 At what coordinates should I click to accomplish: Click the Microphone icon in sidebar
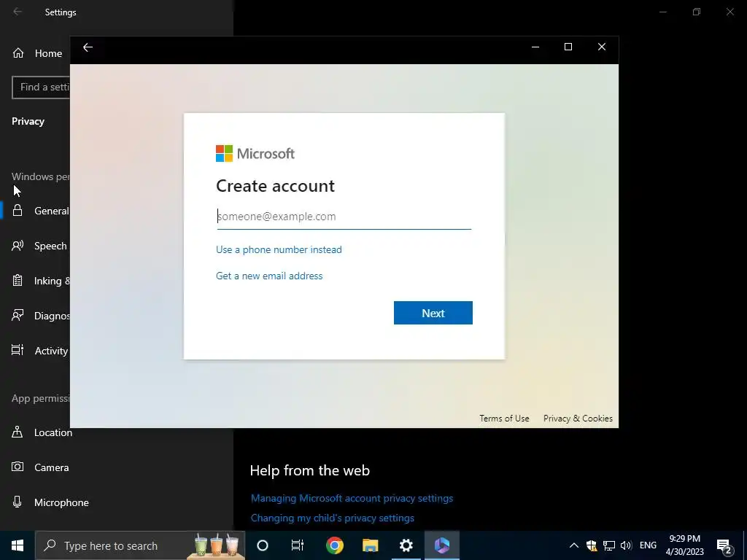point(18,502)
